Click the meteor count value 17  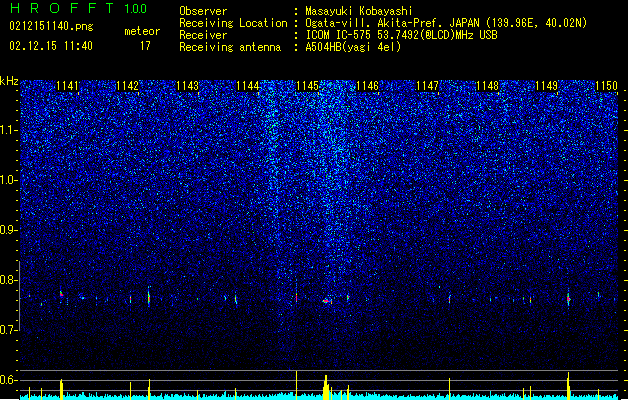[x=145, y=46]
